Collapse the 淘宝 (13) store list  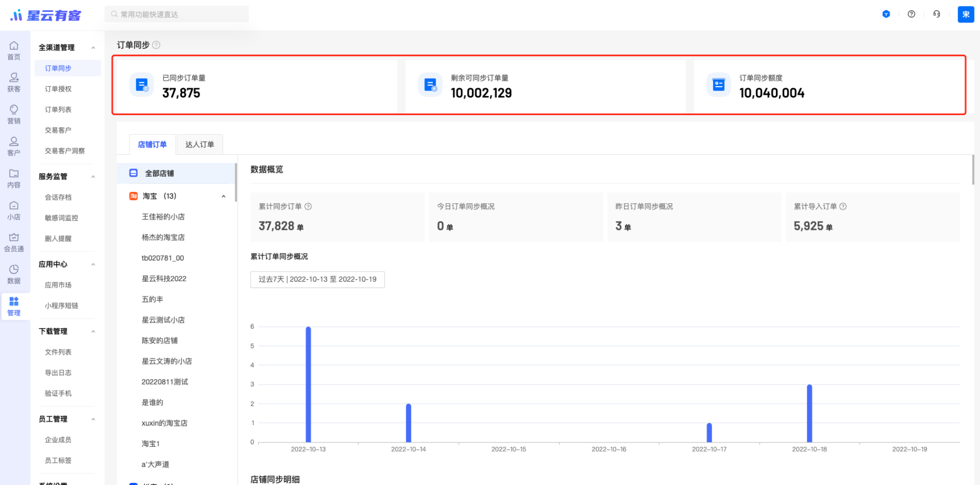223,196
